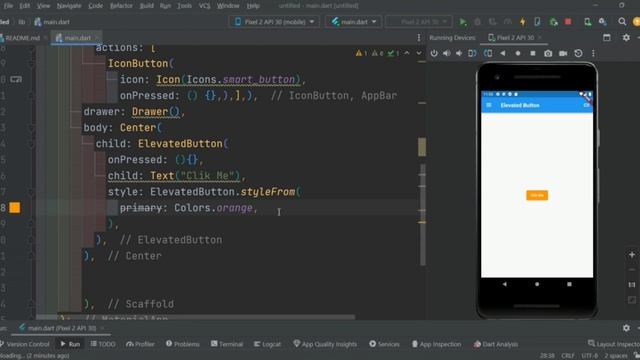Open the Navigate menu
640x360 pixels.
69,6
